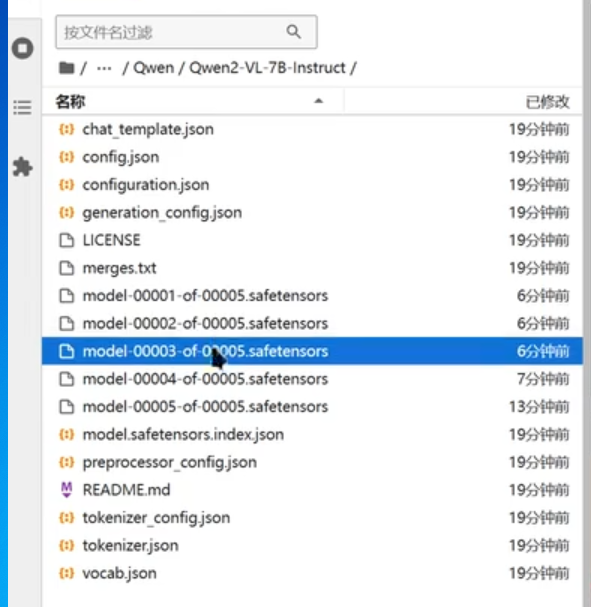This screenshot has height=607, width=591.
Task: Select the LICENSE file
Action: 312,240
